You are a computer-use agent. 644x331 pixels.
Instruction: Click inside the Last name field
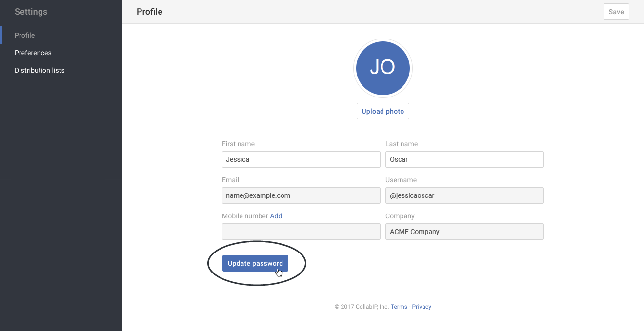click(464, 159)
